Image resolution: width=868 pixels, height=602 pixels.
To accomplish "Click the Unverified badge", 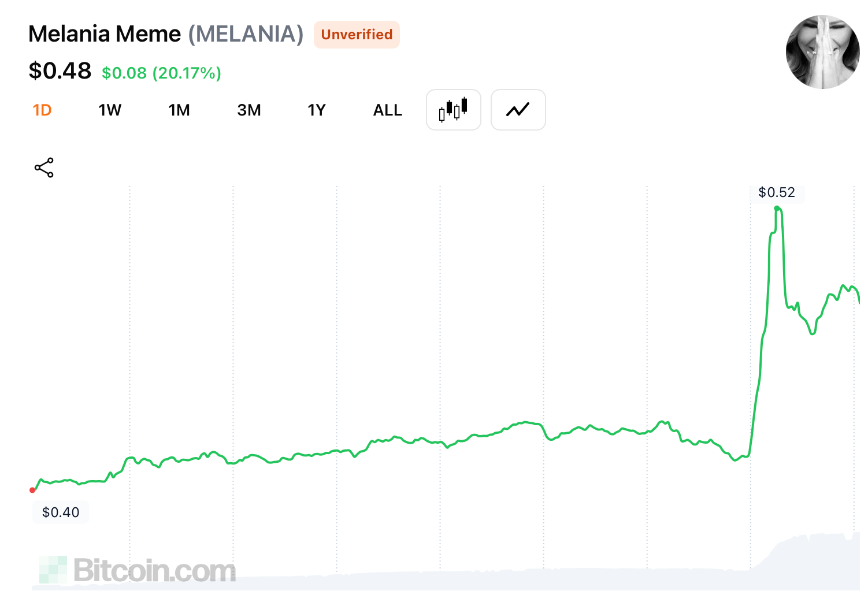I will (x=357, y=35).
